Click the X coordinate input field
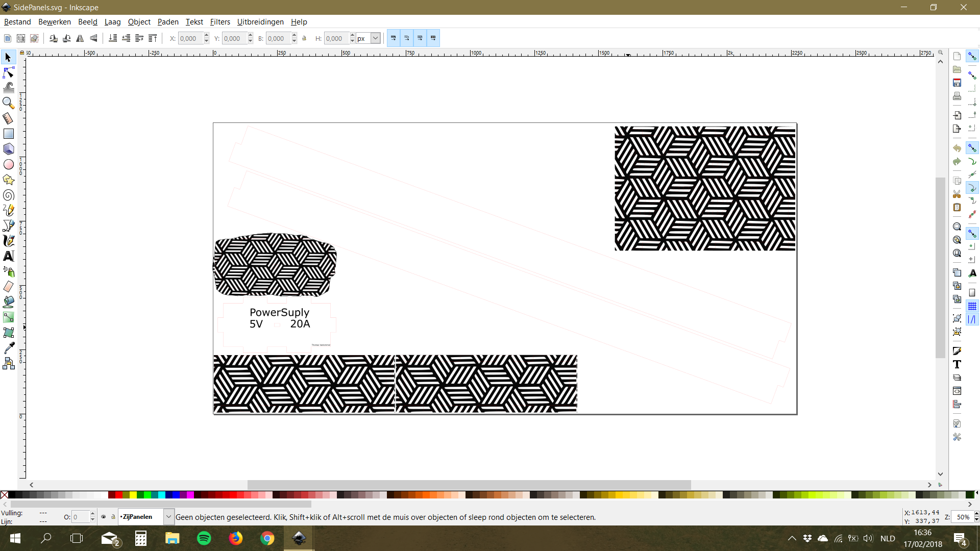The image size is (980, 551). [x=190, y=38]
